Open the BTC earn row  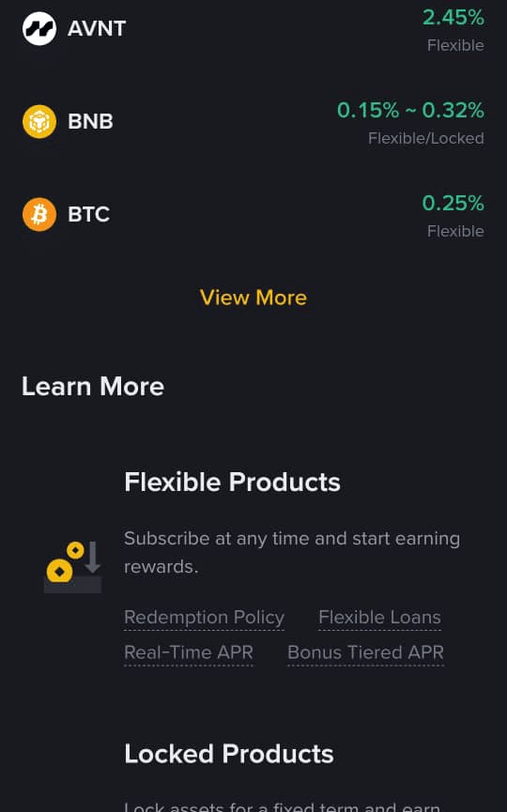253,215
